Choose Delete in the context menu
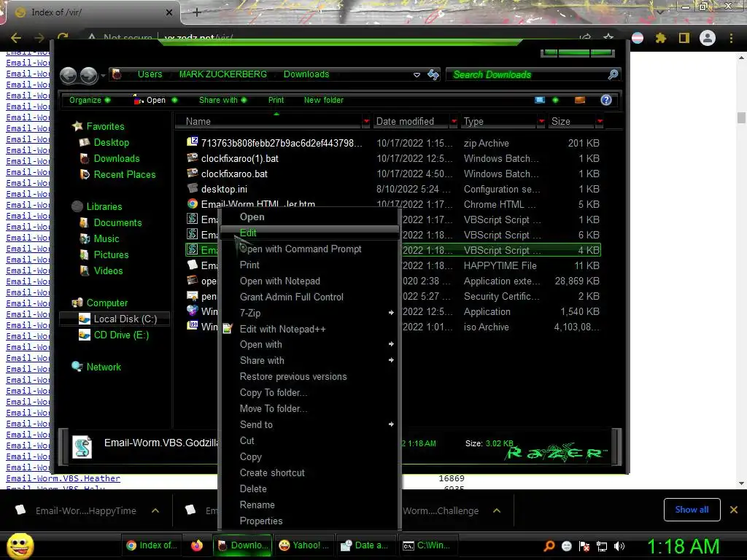Screen dimensions: 747x560 [309, 489]
